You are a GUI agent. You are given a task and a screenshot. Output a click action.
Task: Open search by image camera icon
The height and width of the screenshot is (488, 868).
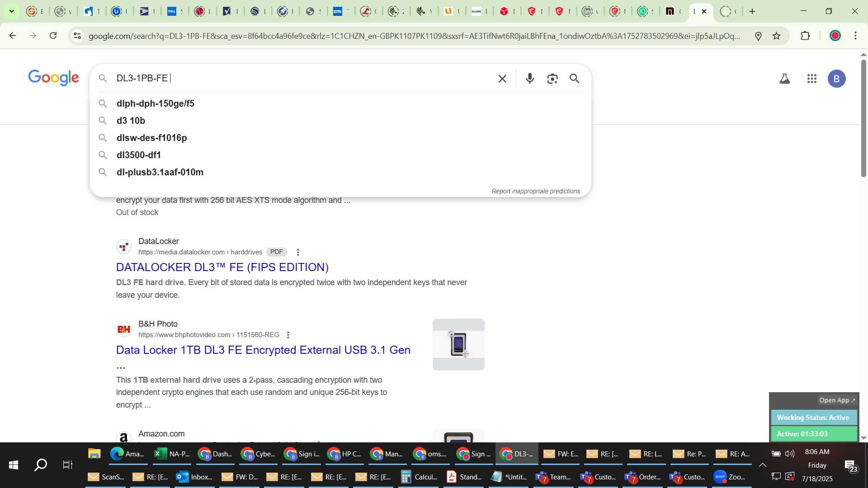pyautogui.click(x=552, y=79)
